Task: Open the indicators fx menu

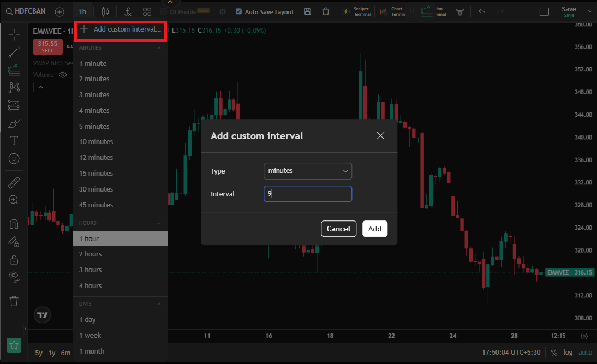Action: point(128,12)
